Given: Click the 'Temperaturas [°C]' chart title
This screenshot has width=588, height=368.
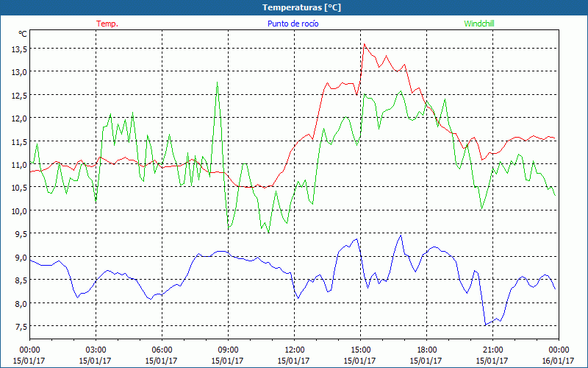Looking at the screenshot, I should (x=301, y=7).
